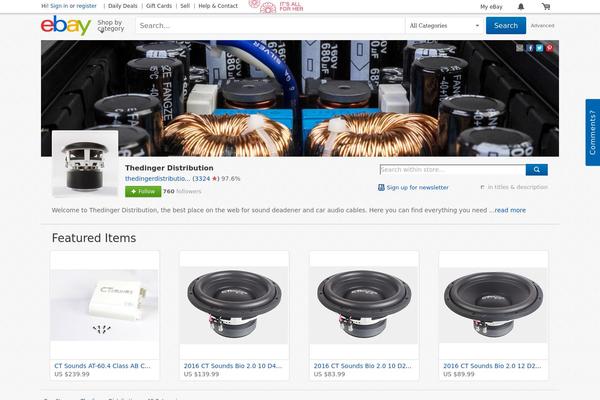Click the store search magnifier button
Viewport: 600px width, 400px height.
pos(536,170)
